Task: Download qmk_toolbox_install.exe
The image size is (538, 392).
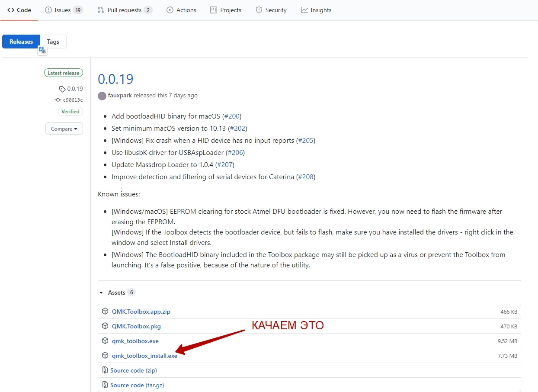Action: coord(144,356)
